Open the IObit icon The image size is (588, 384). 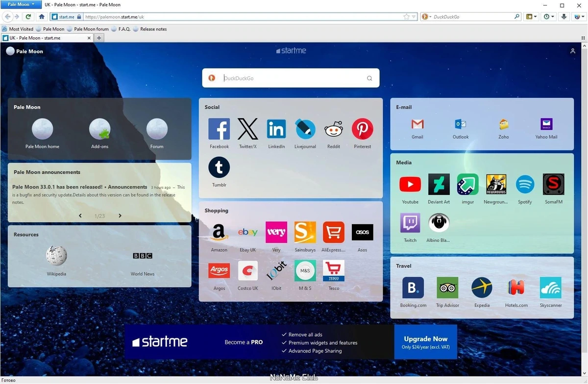coord(276,271)
